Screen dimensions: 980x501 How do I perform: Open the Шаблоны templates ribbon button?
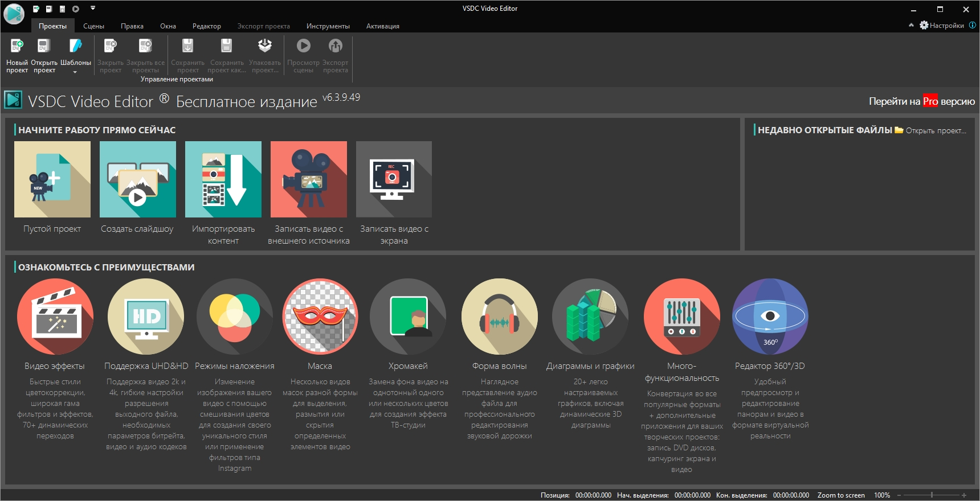(76, 55)
